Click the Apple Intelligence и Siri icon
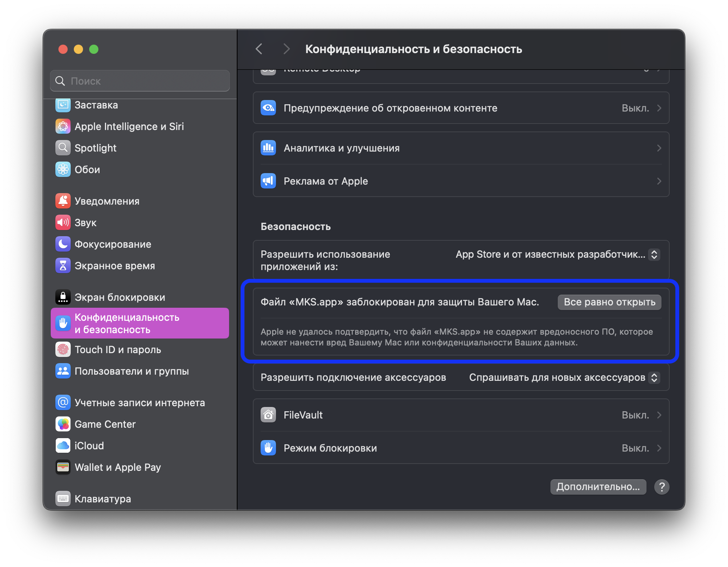Screen dimensions: 728x567 63,127
